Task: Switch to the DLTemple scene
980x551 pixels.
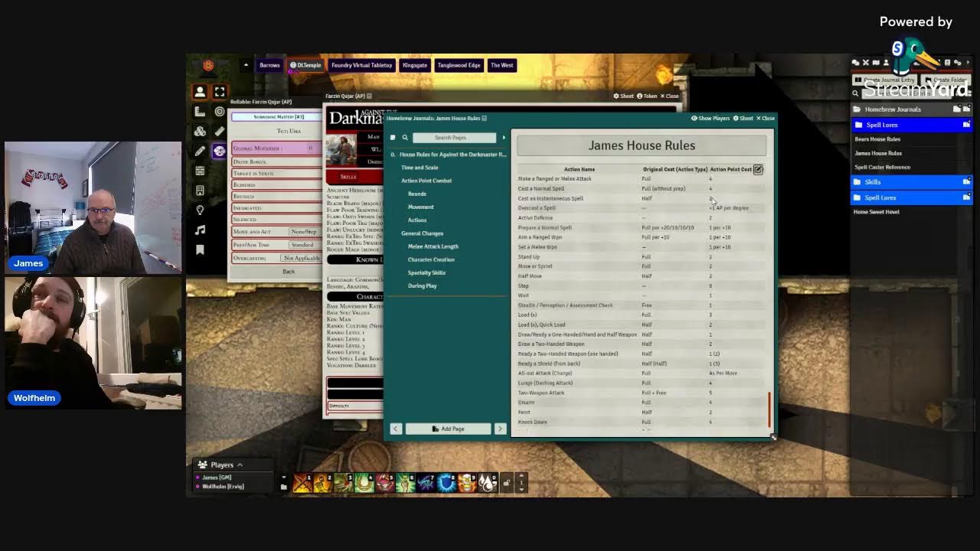Action: [x=305, y=65]
